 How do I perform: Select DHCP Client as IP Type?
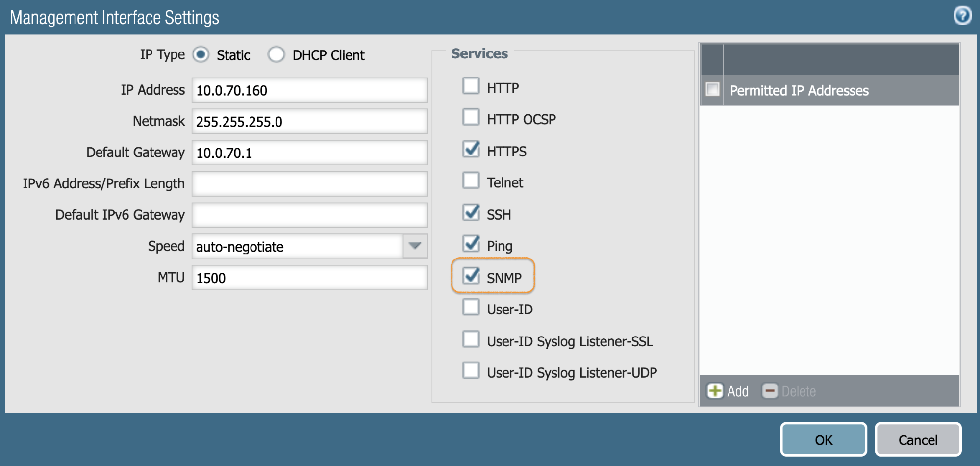point(276,55)
